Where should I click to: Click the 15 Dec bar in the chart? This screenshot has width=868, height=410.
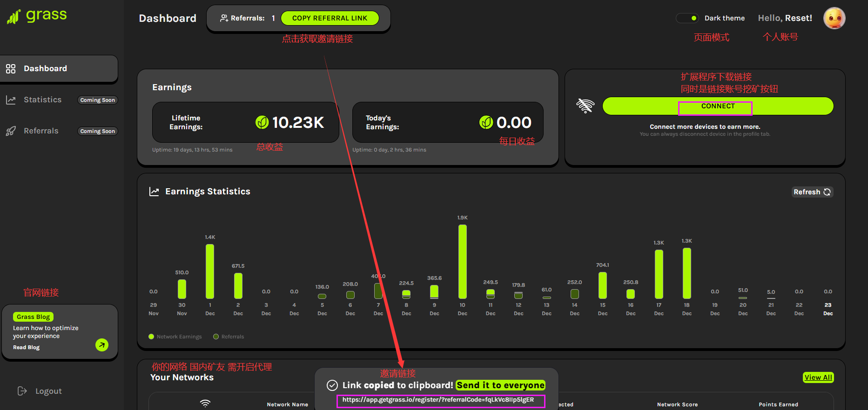point(602,285)
